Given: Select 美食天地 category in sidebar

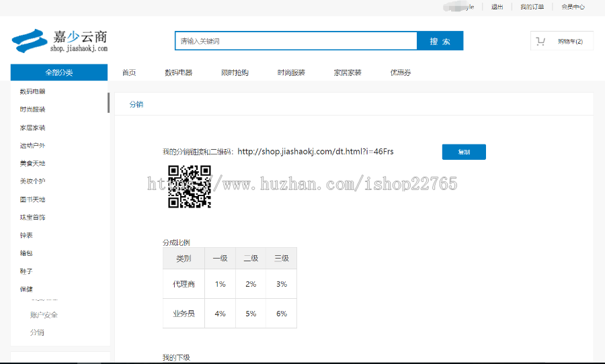Looking at the screenshot, I should point(32,163).
